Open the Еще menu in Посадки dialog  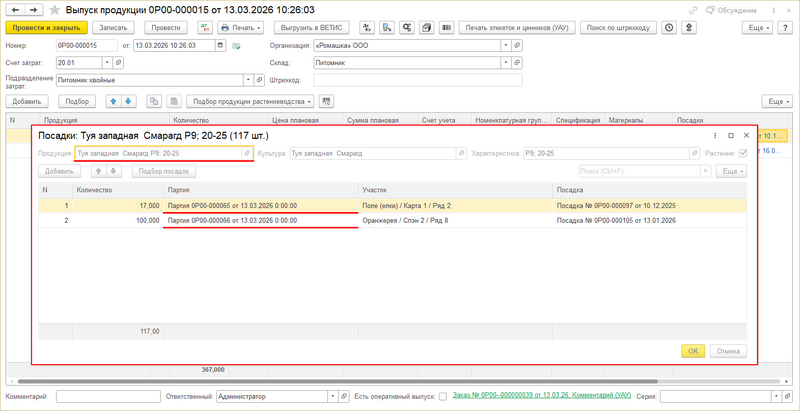(732, 171)
